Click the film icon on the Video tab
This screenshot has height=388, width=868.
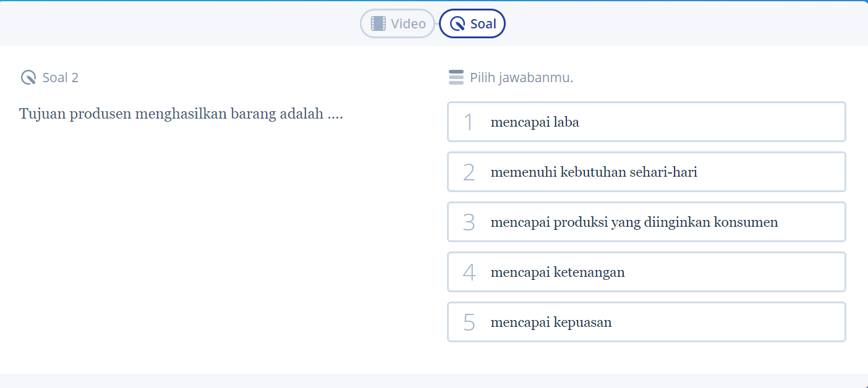(376, 23)
